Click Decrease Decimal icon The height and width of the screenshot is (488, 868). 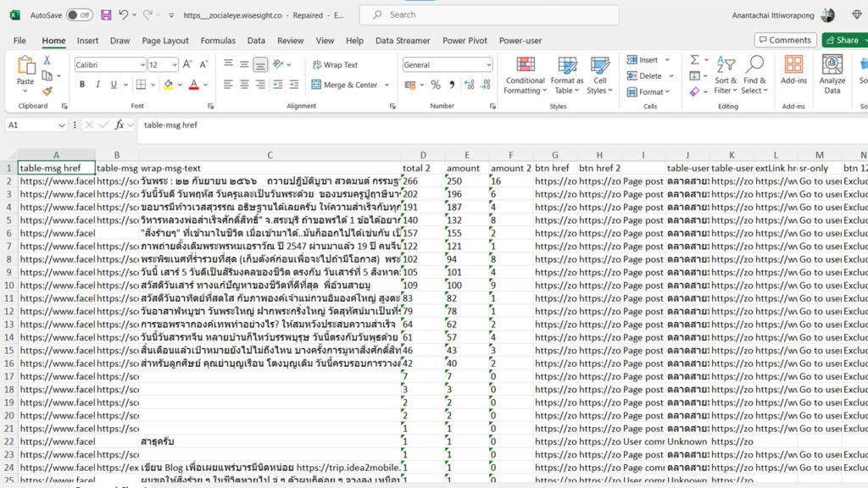pyautogui.click(x=486, y=85)
